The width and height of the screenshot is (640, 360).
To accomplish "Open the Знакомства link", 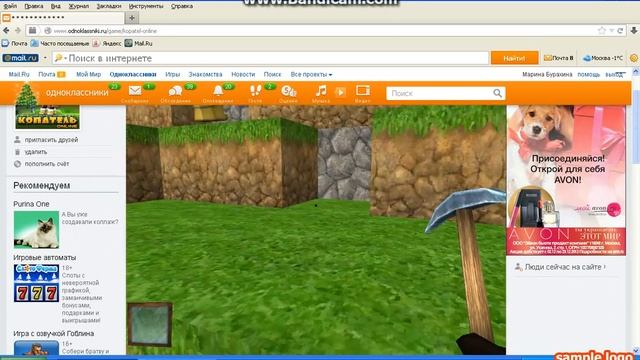I will pyautogui.click(x=205, y=74).
